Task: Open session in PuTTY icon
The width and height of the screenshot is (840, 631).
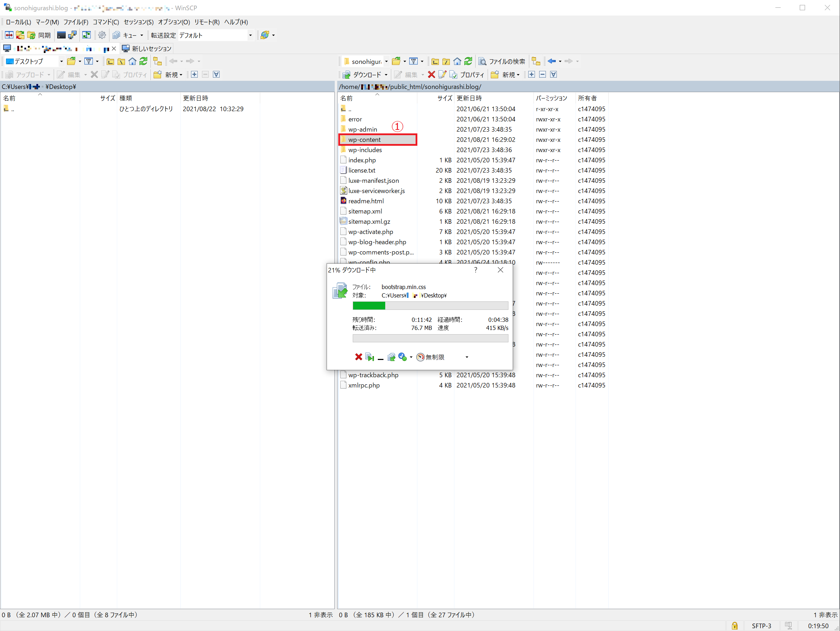Action: pyautogui.click(x=72, y=35)
